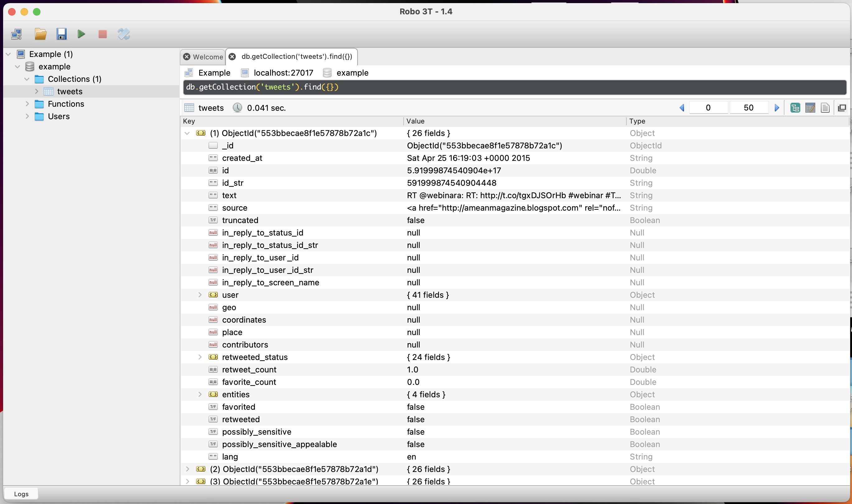The width and height of the screenshot is (852, 504).
Task: Click the skip value field showing 0
Action: [708, 108]
